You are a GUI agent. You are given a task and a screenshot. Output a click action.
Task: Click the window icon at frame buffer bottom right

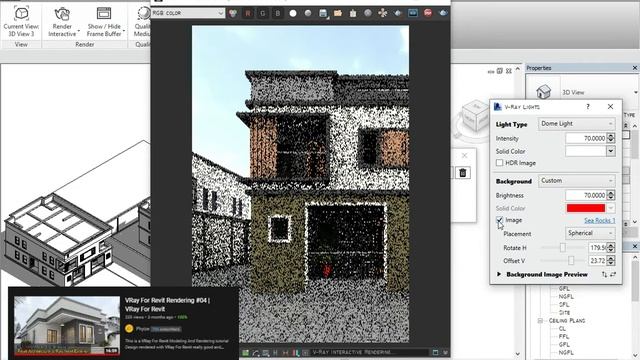435,353
